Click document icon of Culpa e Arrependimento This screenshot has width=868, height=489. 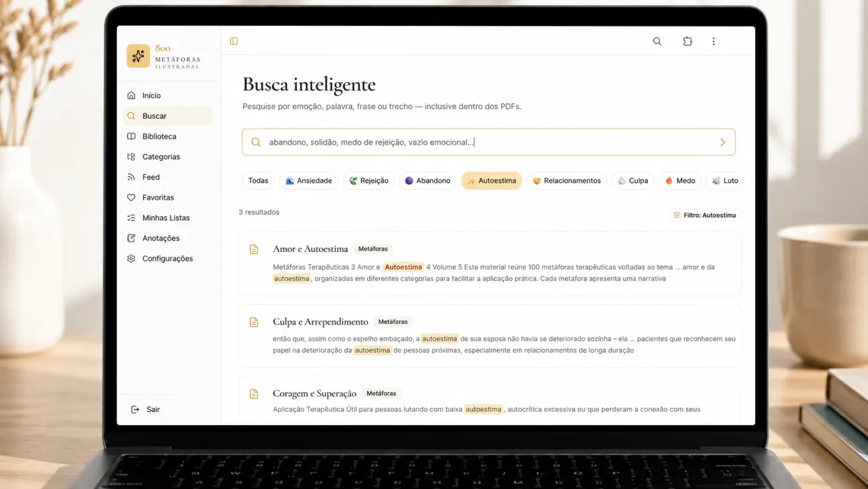(x=254, y=322)
